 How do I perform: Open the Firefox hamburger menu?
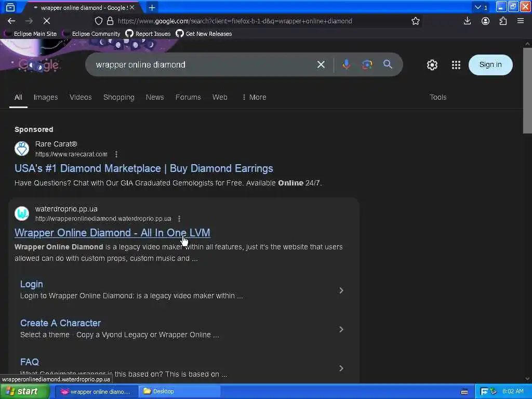[x=521, y=21]
